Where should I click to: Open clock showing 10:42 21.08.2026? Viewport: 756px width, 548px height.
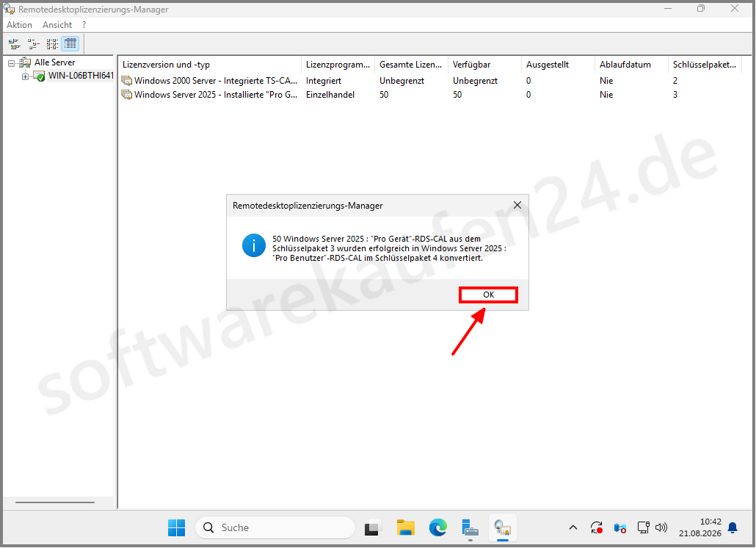(700, 527)
